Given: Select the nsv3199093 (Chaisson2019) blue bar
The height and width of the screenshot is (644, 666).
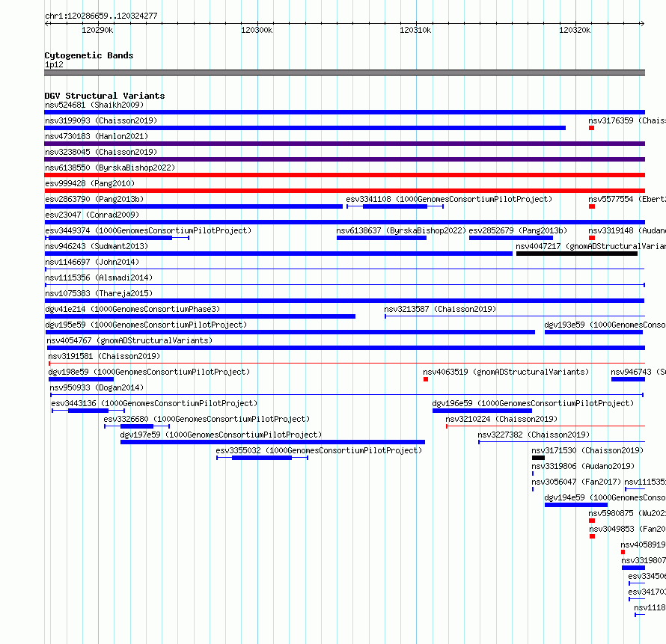Looking at the screenshot, I should tap(305, 128).
